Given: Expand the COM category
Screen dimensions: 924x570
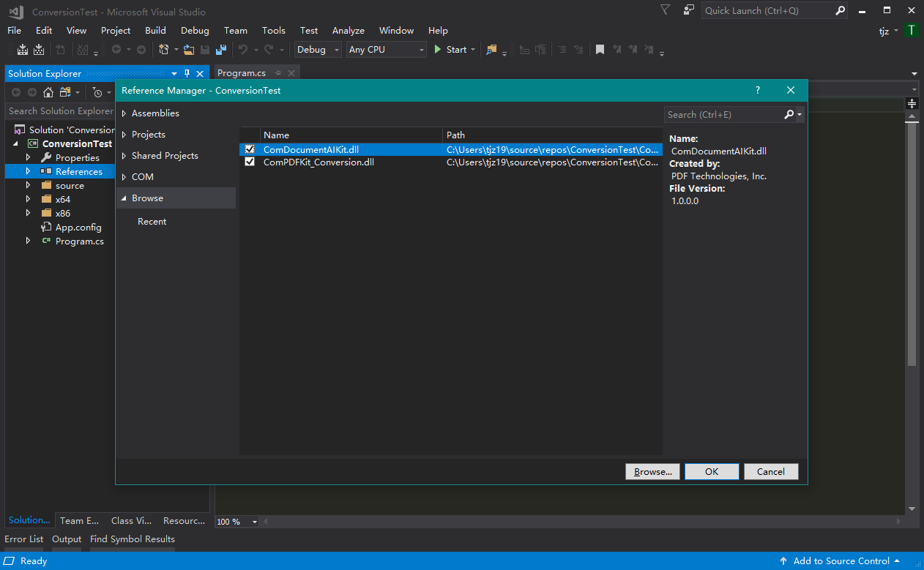Looking at the screenshot, I should tap(124, 177).
